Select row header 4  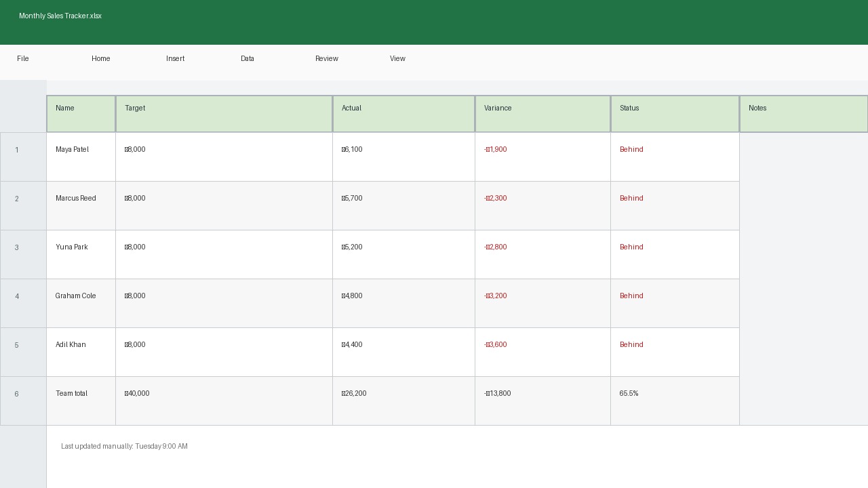[x=23, y=304]
